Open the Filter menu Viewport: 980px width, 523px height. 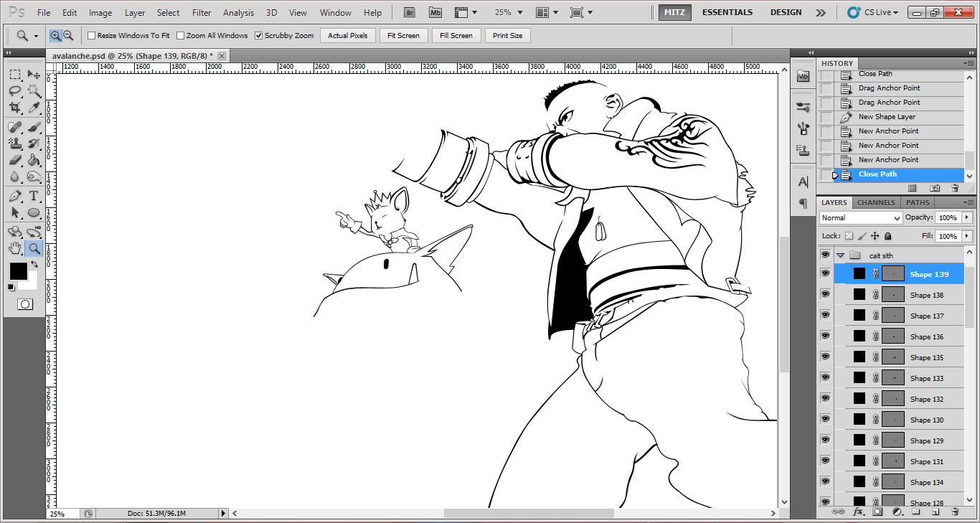tap(202, 12)
